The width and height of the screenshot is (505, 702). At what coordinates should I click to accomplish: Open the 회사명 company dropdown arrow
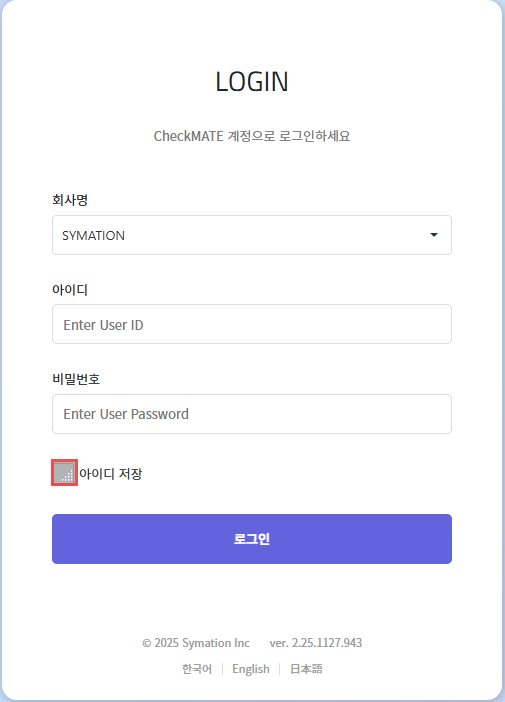pos(434,235)
